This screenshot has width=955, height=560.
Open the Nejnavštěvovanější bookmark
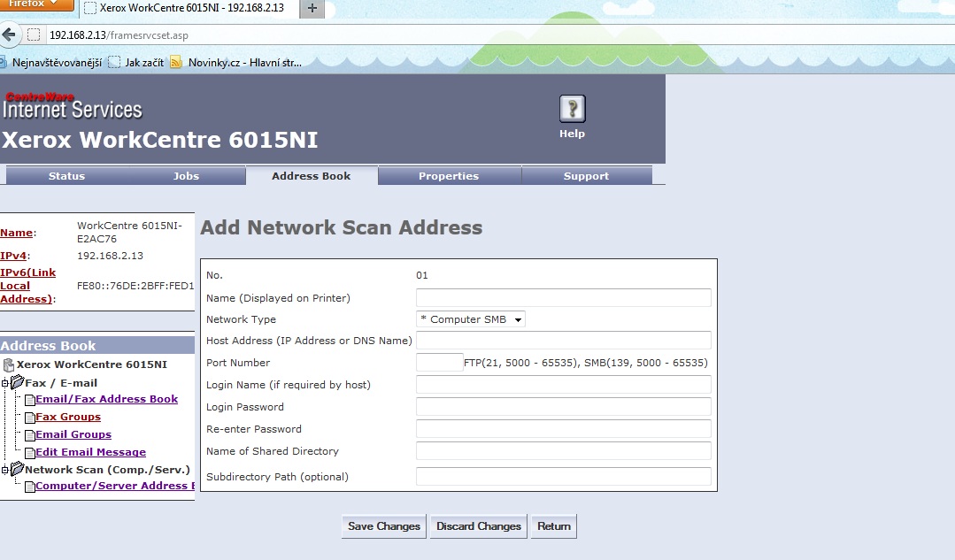coord(51,62)
